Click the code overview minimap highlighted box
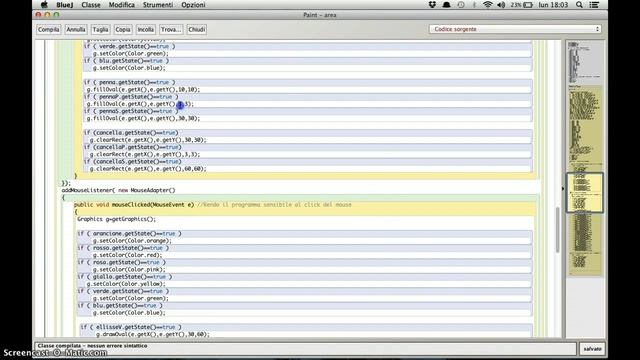This screenshot has height=360, width=640. coord(584,193)
